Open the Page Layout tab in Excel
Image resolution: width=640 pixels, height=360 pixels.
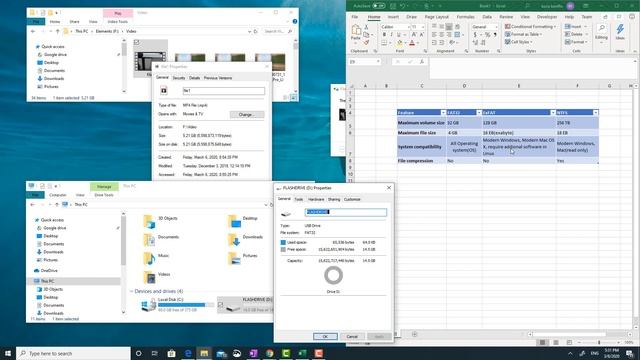(x=436, y=17)
